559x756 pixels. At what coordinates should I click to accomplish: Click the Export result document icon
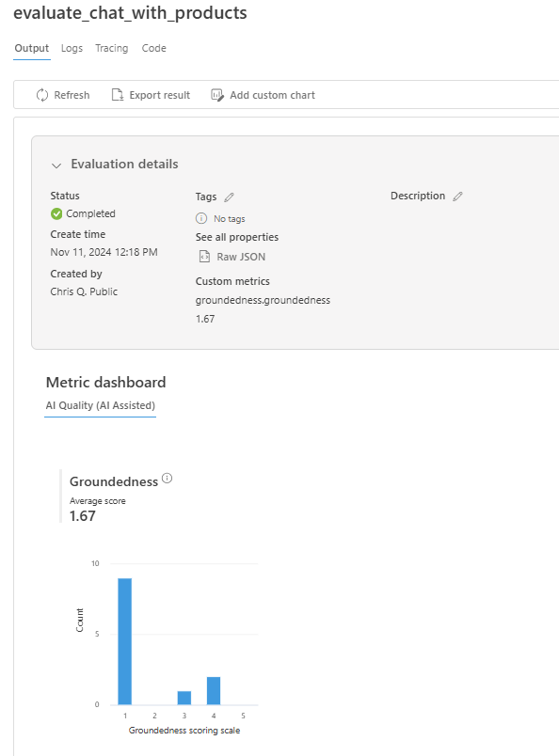118,95
